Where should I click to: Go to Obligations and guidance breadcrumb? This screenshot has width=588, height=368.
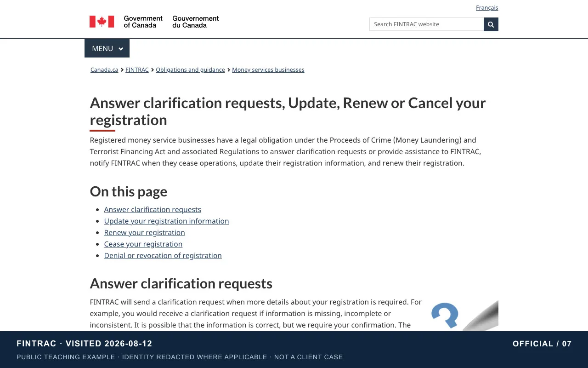click(190, 70)
